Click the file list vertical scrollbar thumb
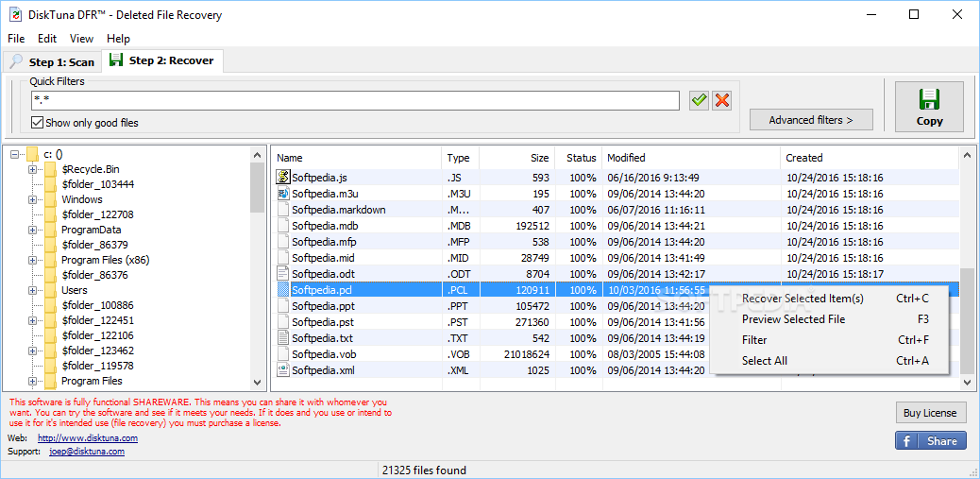Viewport: 980px width, 479px height. tap(967, 321)
